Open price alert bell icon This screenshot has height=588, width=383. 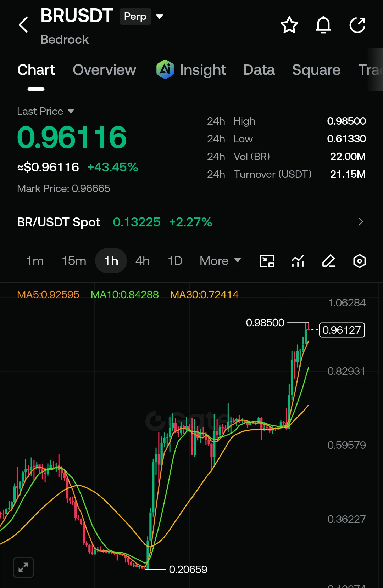coord(323,25)
